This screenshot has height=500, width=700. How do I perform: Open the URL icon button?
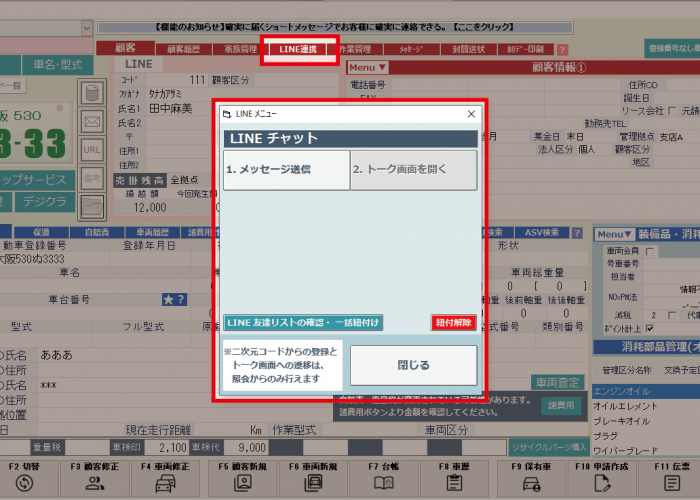click(92, 150)
